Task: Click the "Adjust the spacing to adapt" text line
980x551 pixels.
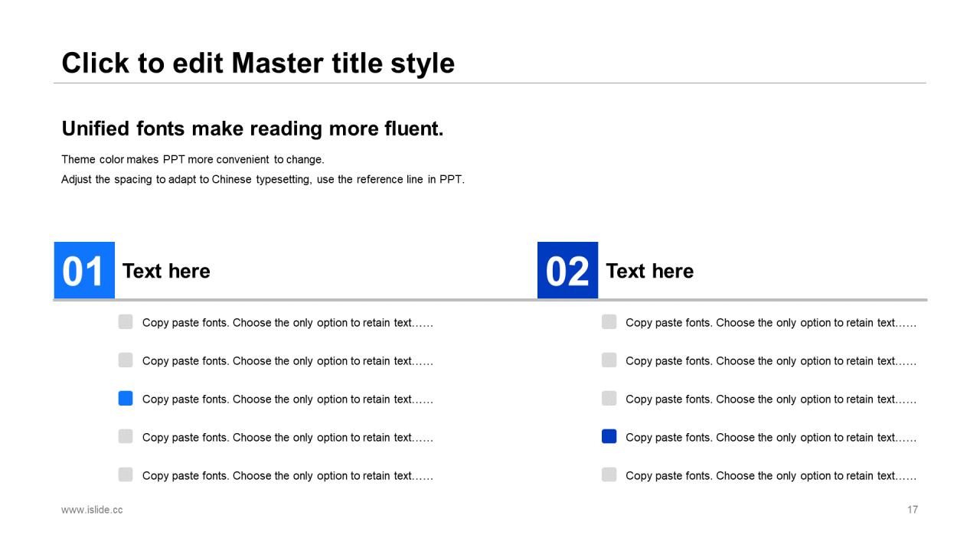Action: pos(263,180)
